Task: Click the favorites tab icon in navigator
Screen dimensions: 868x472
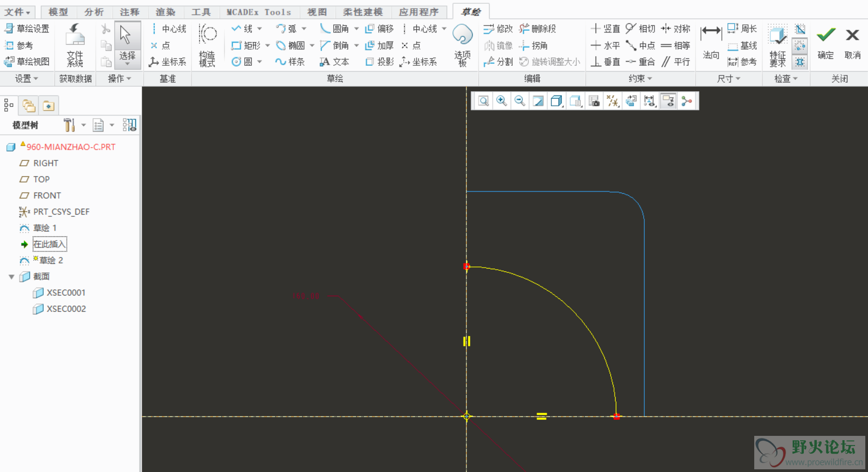Action: [49, 106]
